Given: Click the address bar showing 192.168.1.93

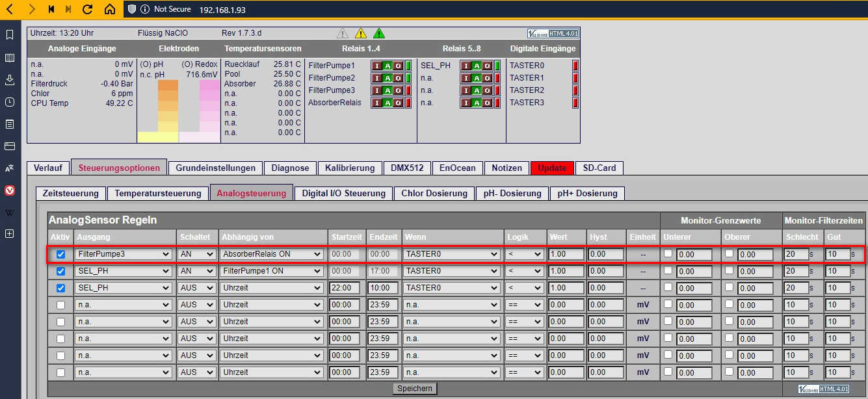Looking at the screenshot, I should pyautogui.click(x=223, y=9).
